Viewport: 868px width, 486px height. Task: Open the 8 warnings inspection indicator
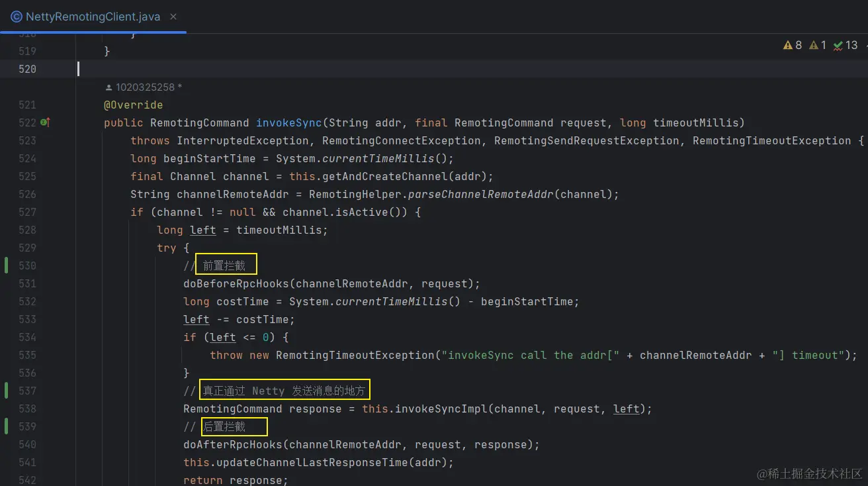(792, 45)
